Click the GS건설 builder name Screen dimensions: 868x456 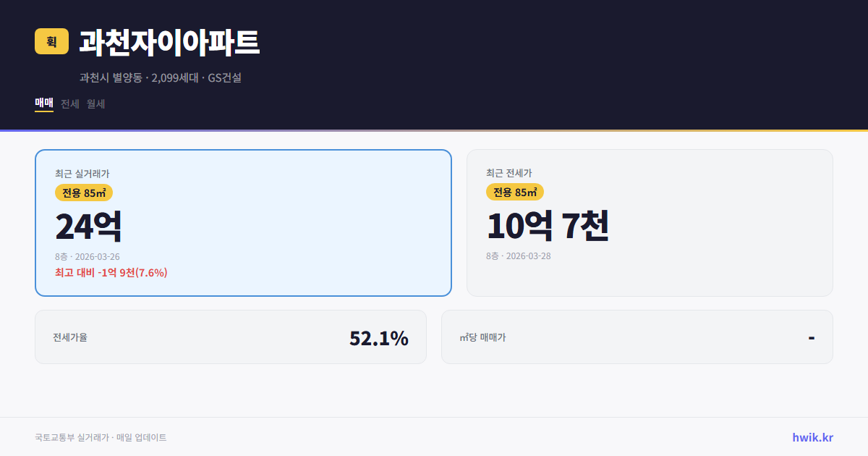point(225,78)
